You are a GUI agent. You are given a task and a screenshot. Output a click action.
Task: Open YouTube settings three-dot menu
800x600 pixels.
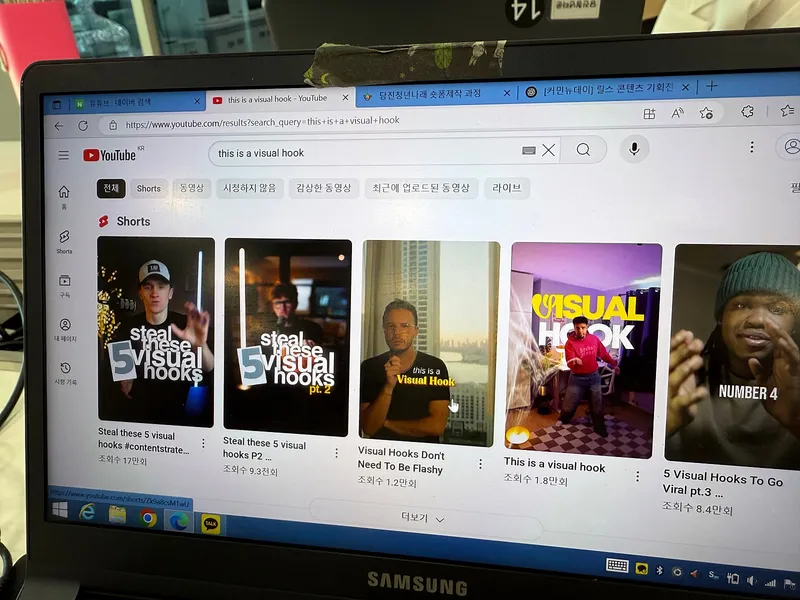click(x=752, y=147)
